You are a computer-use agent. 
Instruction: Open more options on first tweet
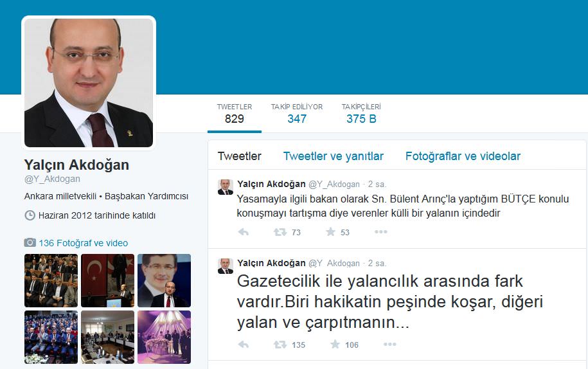coord(380,231)
